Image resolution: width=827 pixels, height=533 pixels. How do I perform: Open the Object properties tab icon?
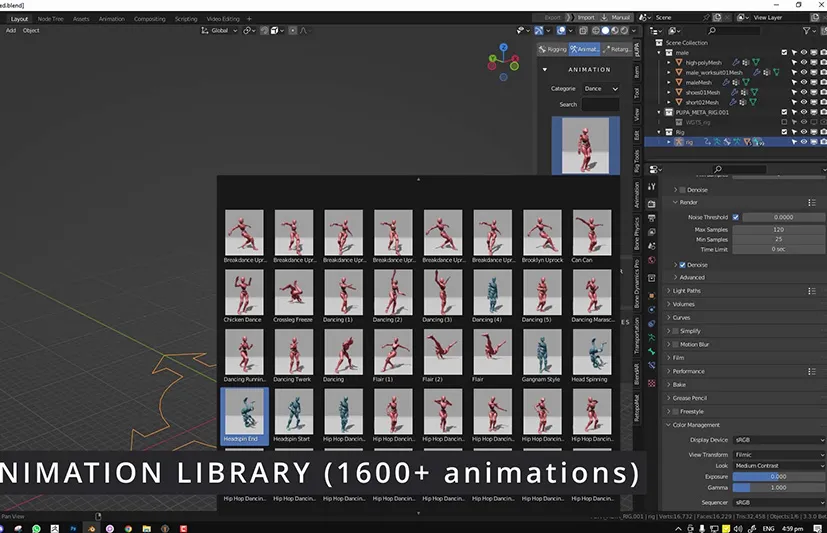pos(652,296)
